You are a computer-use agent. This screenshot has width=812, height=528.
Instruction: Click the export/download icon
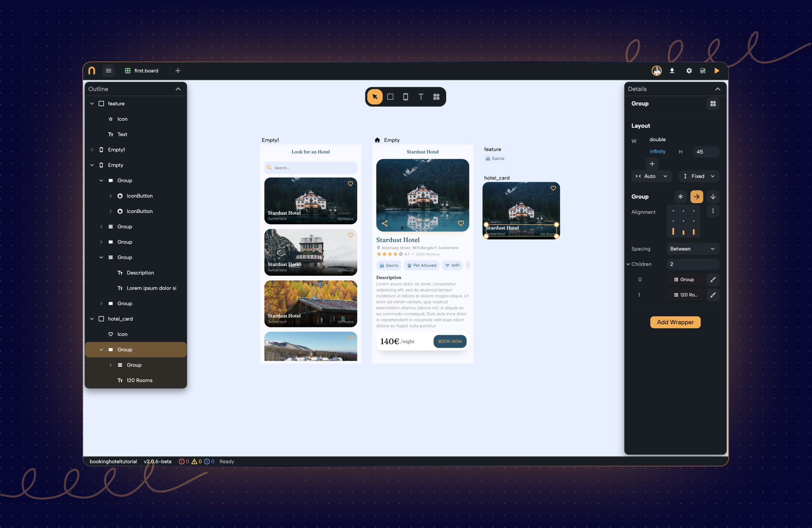tap(672, 70)
